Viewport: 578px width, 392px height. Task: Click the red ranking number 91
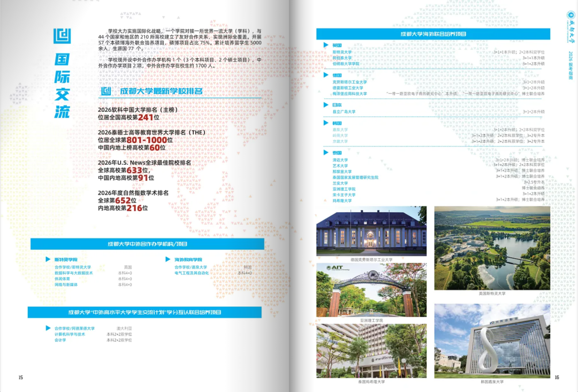143,178
